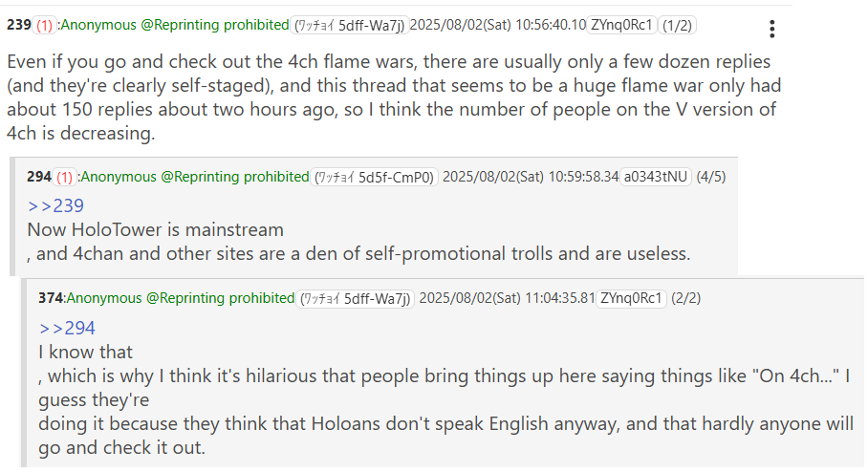Image resolution: width=868 pixels, height=472 pixels.
Task: Click post number 239
Action: click(x=18, y=25)
